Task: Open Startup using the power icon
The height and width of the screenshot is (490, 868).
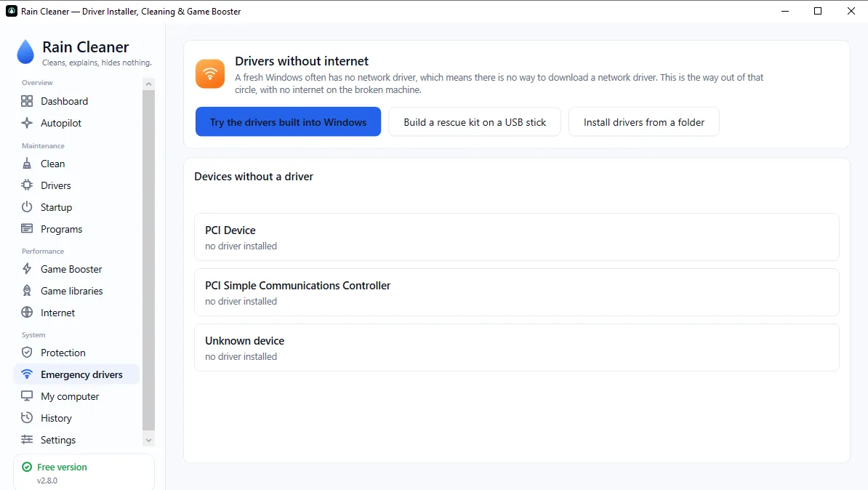Action: [27, 207]
